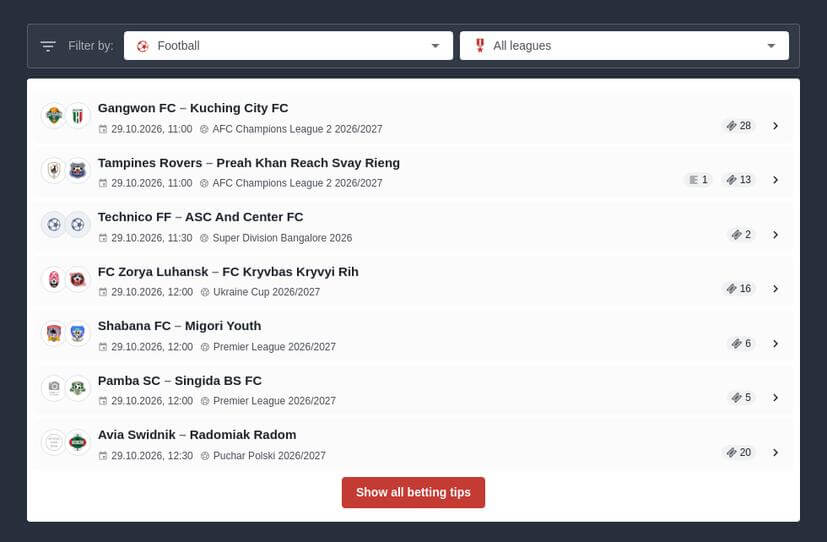Image resolution: width=827 pixels, height=542 pixels.
Task: Open Gangwon FC – Kuching City FC match
Action: pos(414,118)
